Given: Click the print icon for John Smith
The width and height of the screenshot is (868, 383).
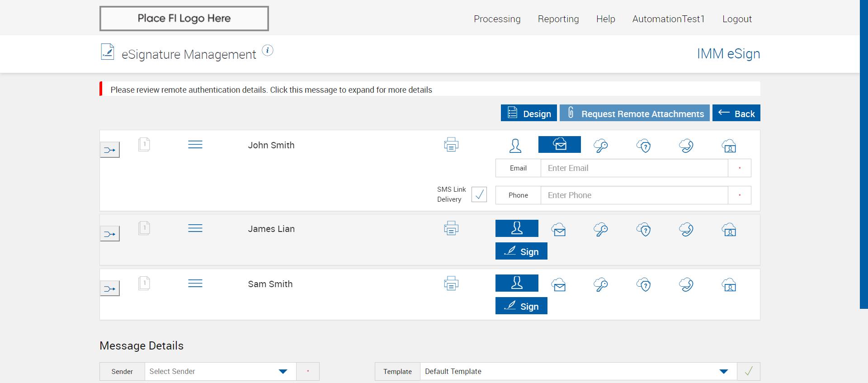Looking at the screenshot, I should tap(451, 145).
